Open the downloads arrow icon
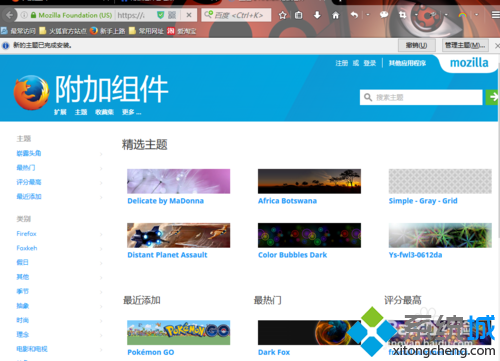 click(317, 15)
